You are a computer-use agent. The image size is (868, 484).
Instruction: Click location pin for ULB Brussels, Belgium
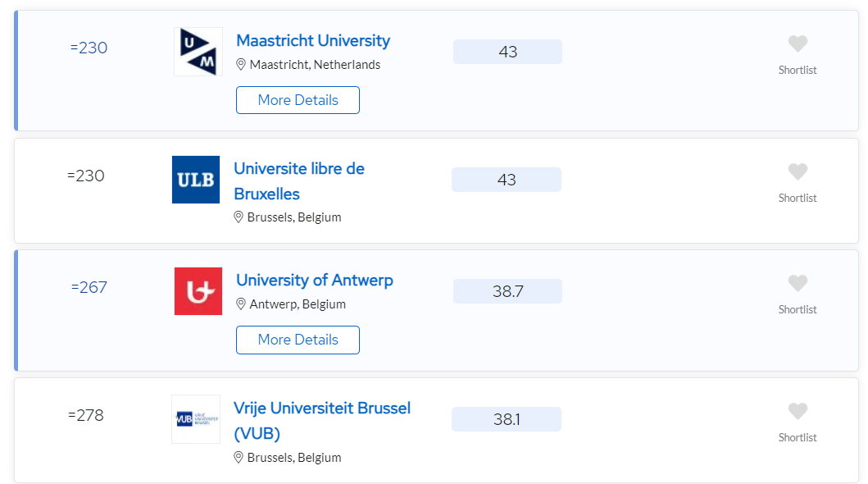[239, 217]
